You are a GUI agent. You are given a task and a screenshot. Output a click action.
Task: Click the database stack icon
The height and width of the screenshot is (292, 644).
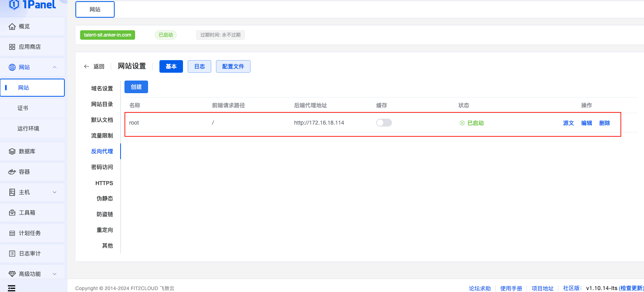[12, 151]
